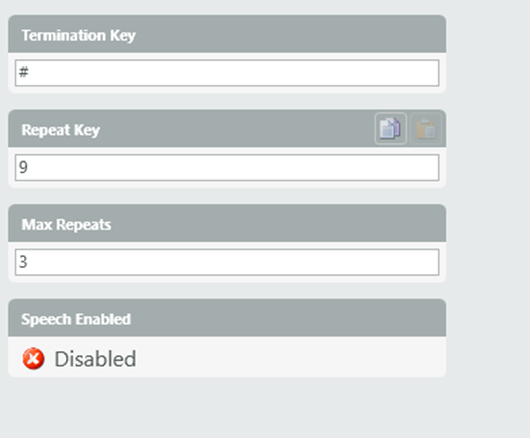Click blank space inside Termination Key header bar
Screen dimensions: 530x438
(287, 34)
